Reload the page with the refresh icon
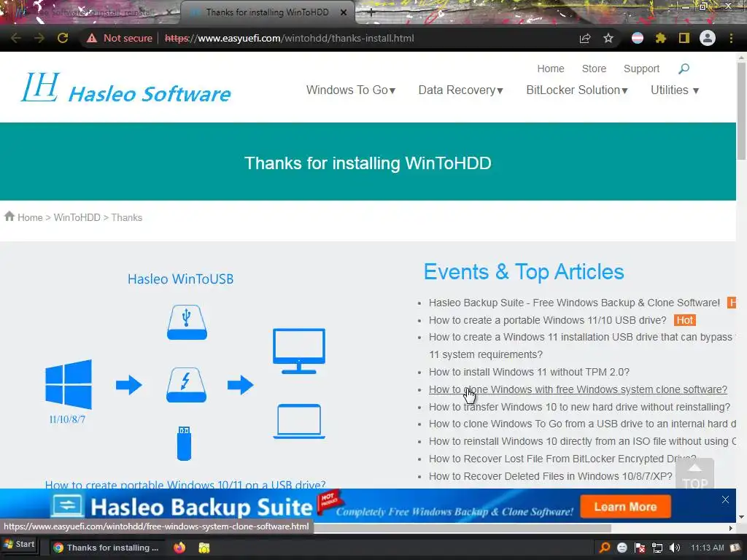Viewport: 747px width, 560px height. pyautogui.click(x=63, y=38)
